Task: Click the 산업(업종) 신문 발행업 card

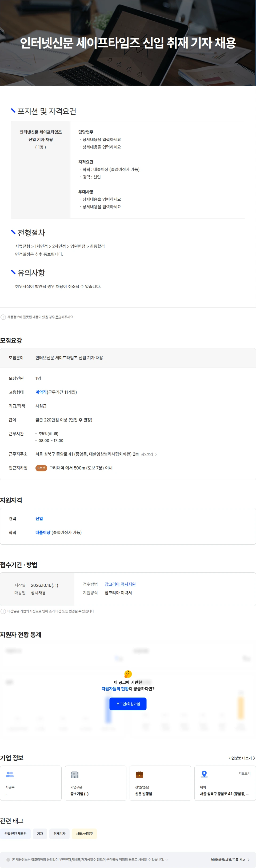Action: 160,783
